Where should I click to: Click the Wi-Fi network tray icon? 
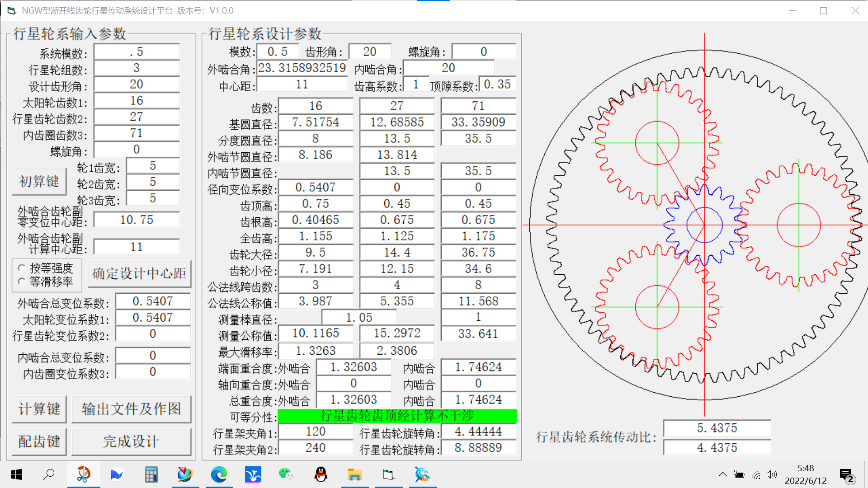(756, 474)
